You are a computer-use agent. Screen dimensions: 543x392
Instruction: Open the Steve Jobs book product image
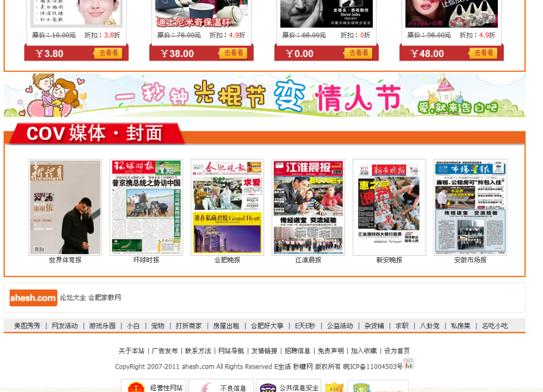point(326,14)
